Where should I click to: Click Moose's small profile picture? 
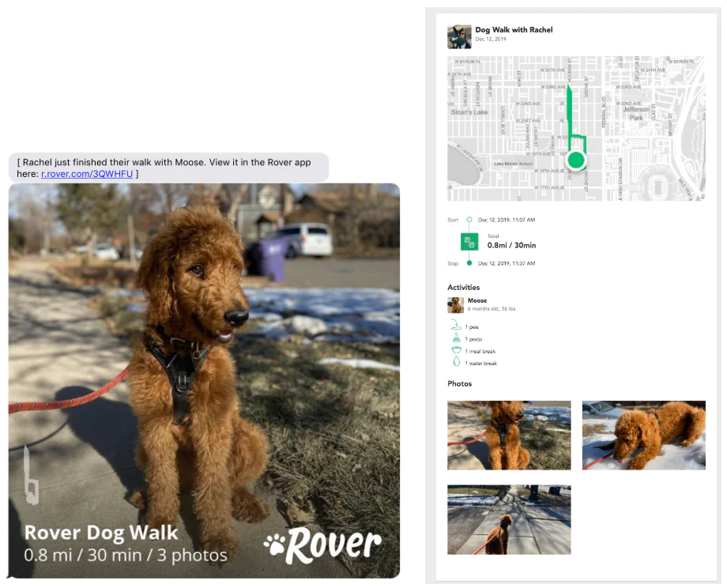[455, 304]
